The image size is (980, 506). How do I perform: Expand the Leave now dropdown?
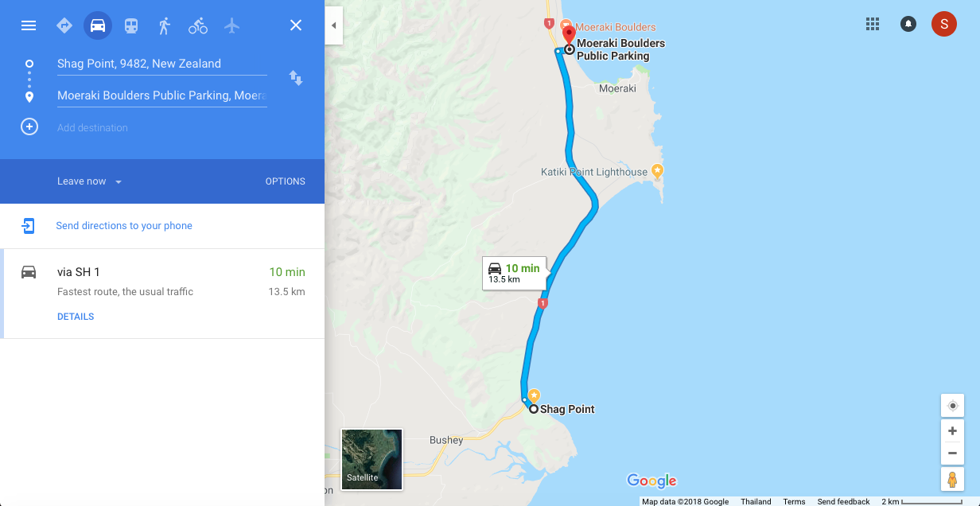[x=90, y=181]
